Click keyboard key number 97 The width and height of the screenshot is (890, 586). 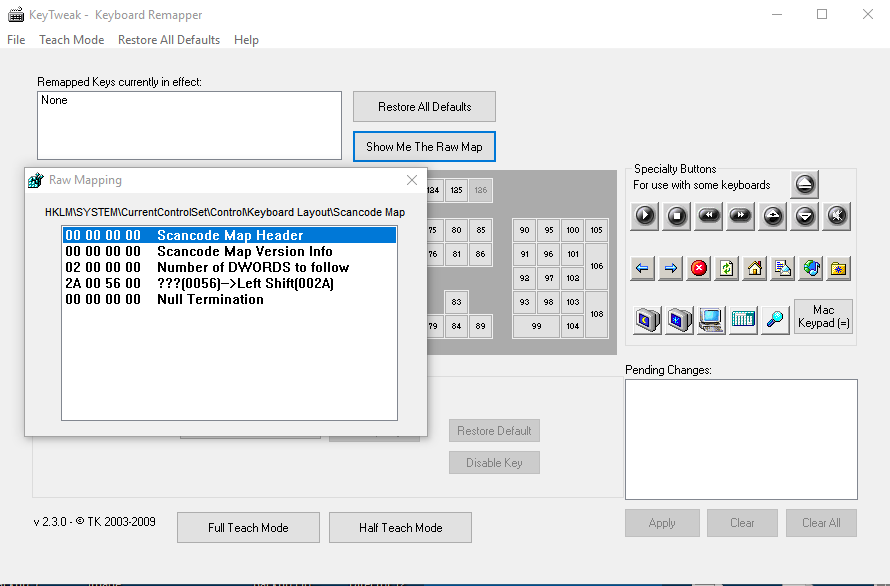point(549,278)
